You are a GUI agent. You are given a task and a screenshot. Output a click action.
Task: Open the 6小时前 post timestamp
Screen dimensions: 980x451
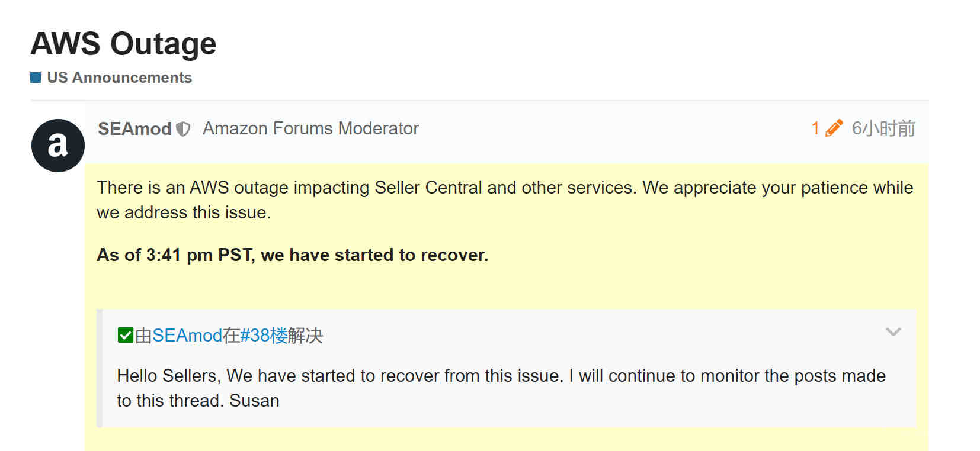pos(883,128)
